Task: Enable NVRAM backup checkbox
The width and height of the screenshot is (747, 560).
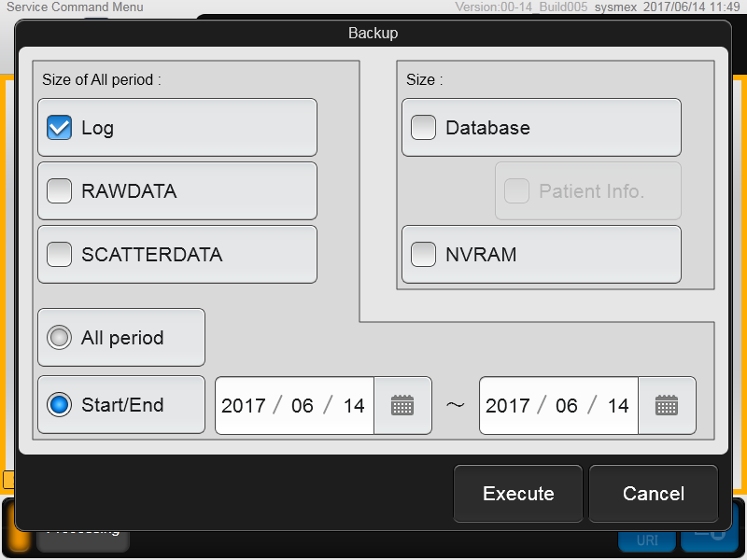Action: click(x=424, y=254)
